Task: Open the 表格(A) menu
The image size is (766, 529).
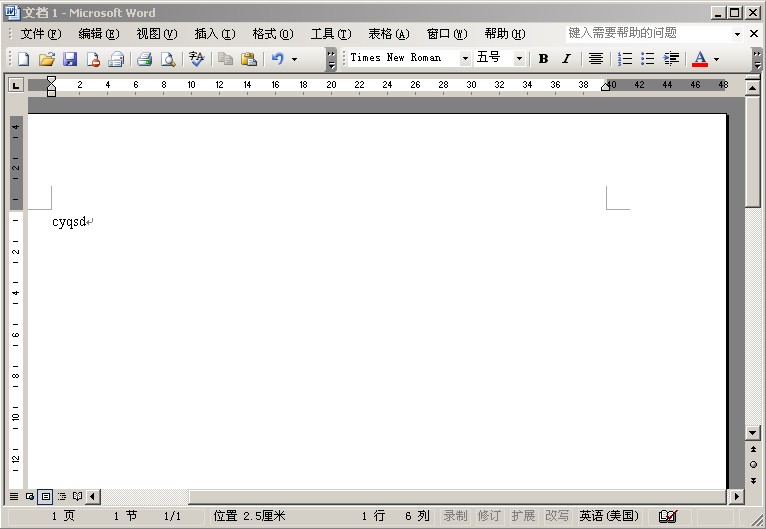Action: pos(389,34)
